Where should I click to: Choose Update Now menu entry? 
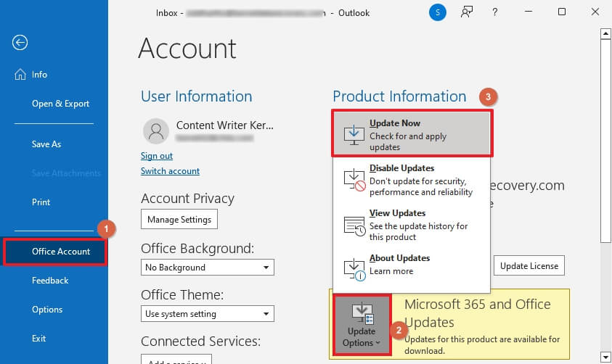pos(412,133)
